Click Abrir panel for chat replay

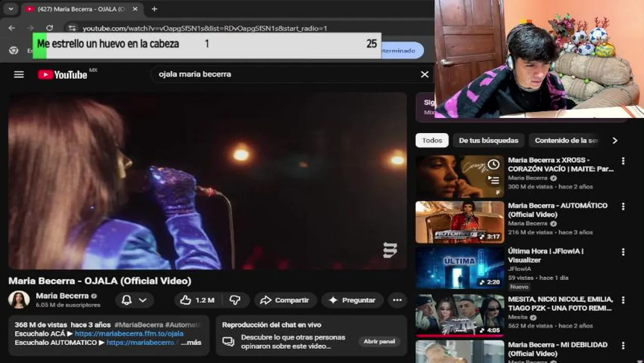(379, 341)
